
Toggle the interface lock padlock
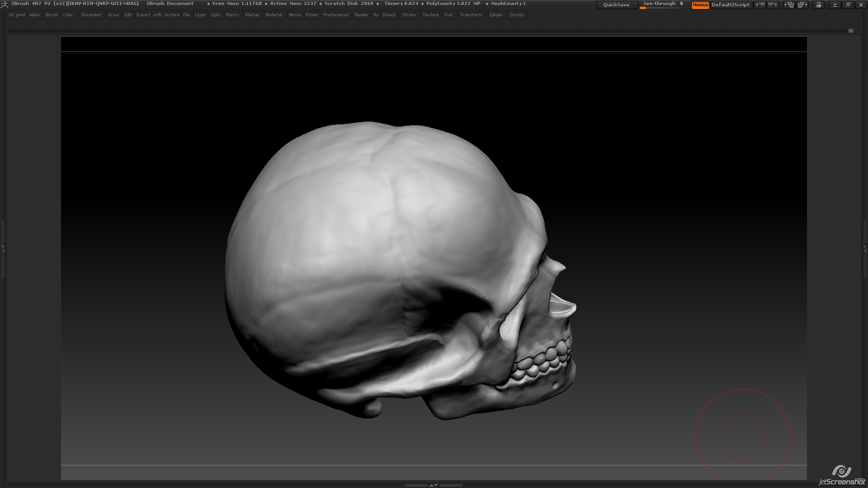818,5
